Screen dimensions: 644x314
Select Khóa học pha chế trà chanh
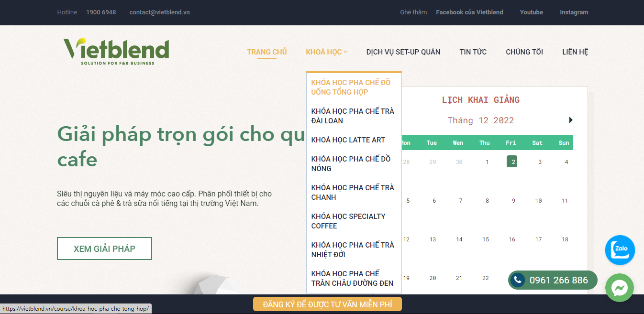point(354,192)
